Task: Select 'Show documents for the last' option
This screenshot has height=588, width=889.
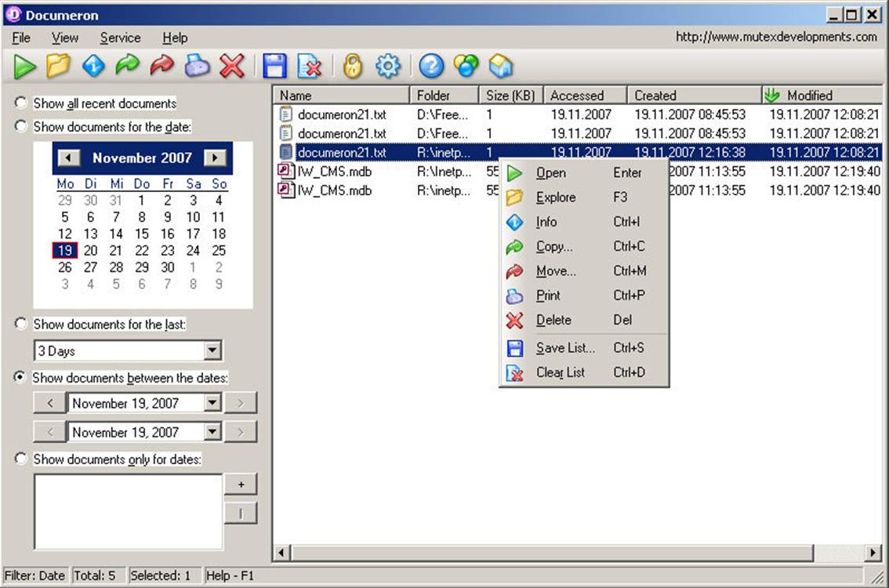Action: tap(21, 324)
